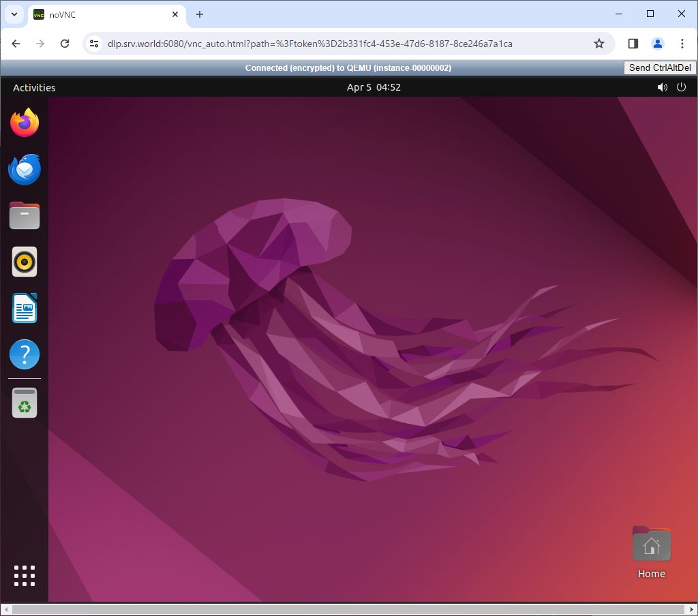
Task: Open Thunderbird Mail in the dock
Action: [25, 169]
